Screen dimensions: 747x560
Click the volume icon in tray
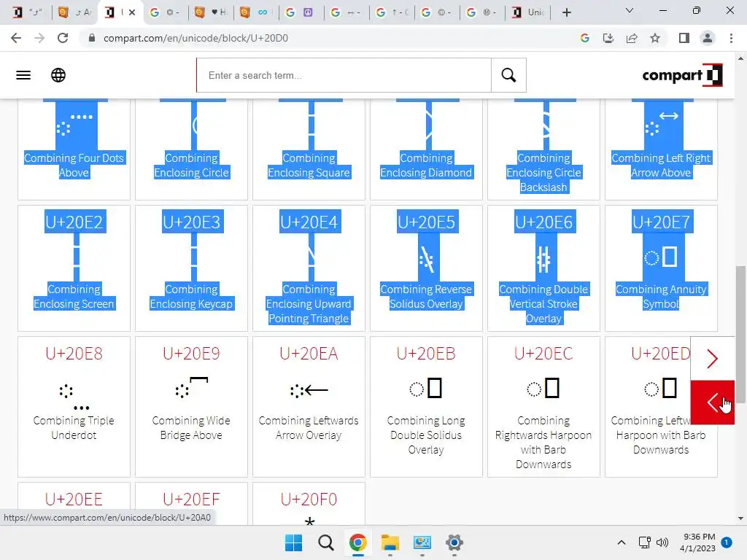662,542
